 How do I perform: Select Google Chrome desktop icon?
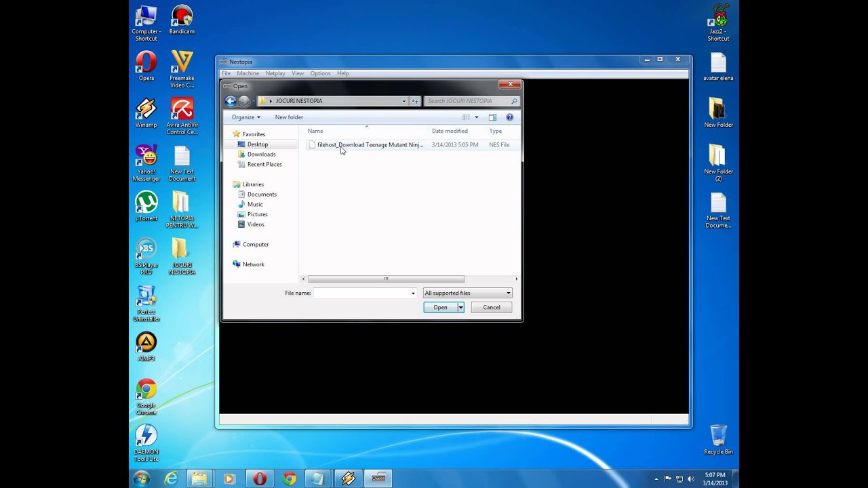(x=146, y=397)
